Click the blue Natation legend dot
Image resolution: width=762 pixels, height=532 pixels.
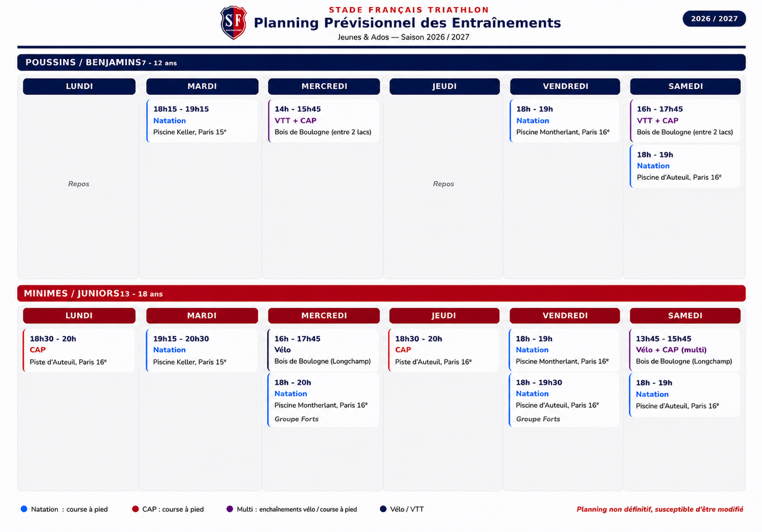pyautogui.click(x=24, y=509)
